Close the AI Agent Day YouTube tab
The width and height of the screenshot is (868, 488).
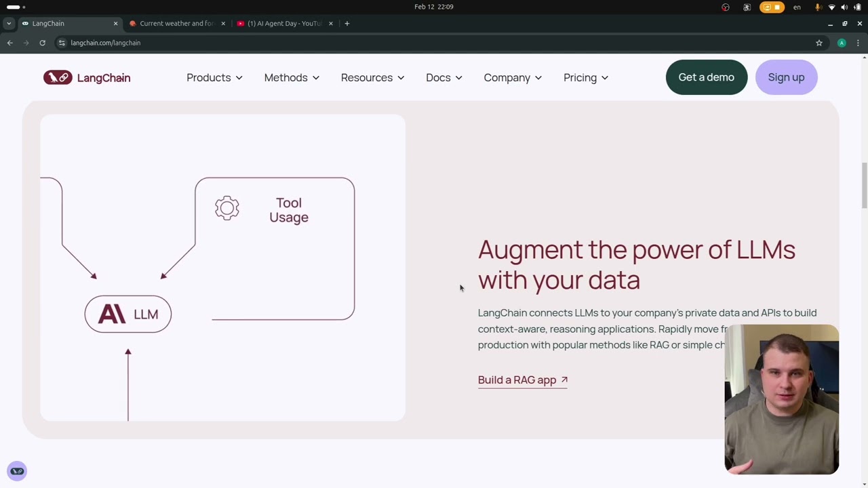point(331,23)
